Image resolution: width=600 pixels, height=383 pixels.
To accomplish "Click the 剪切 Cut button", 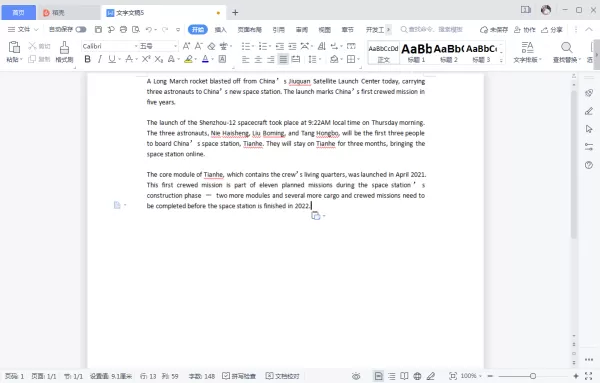I will tap(39, 46).
